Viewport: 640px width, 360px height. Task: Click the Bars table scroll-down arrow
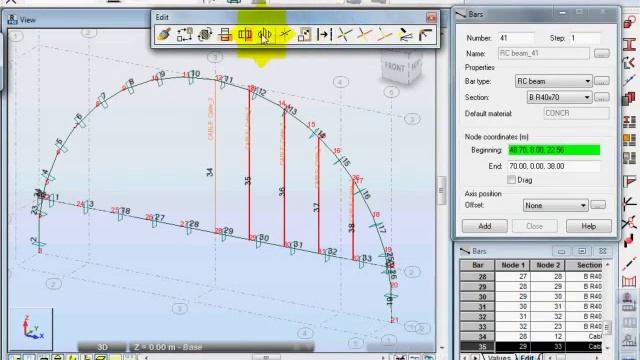pyautogui.click(x=608, y=348)
